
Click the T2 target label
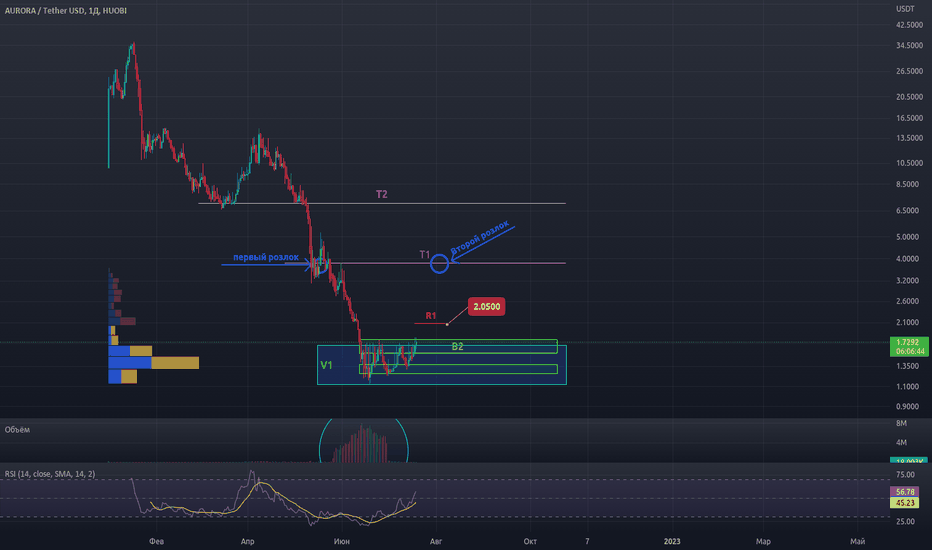click(x=382, y=194)
